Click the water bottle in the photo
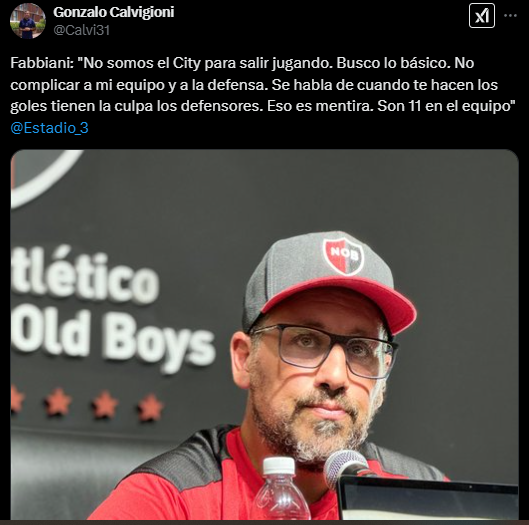This screenshot has height=525, width=529. pos(281,489)
